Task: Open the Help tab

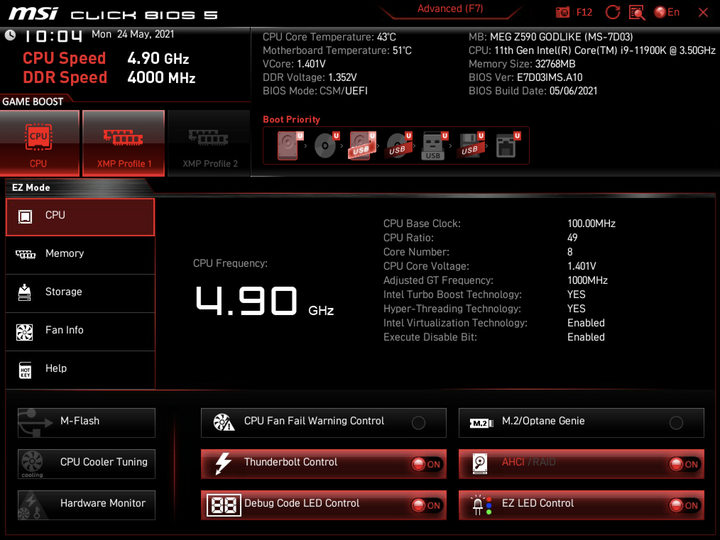Action: [x=80, y=370]
